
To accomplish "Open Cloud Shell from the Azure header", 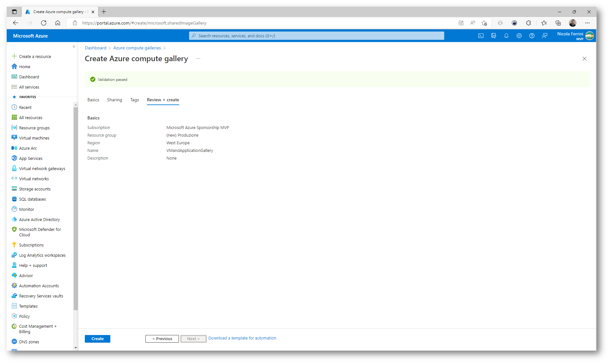I will (481, 36).
